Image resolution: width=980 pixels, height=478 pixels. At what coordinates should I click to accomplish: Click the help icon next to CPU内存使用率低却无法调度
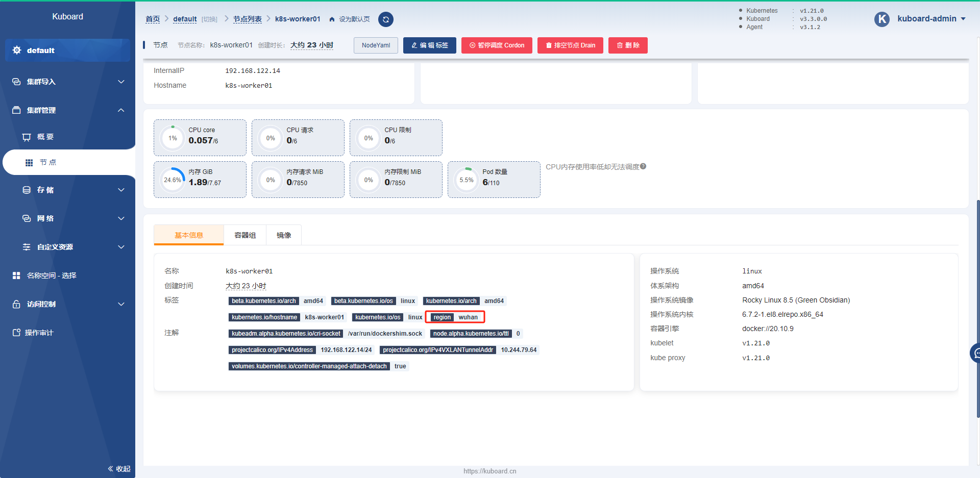(x=643, y=166)
